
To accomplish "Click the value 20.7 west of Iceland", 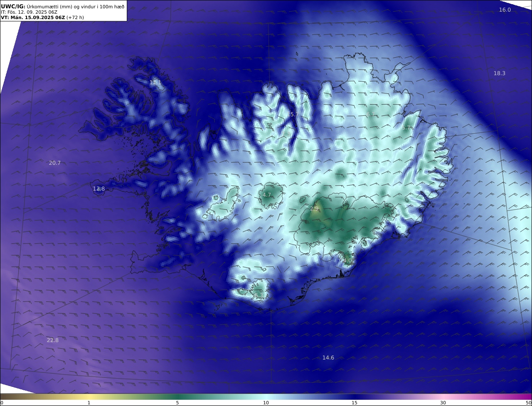I will (55, 163).
